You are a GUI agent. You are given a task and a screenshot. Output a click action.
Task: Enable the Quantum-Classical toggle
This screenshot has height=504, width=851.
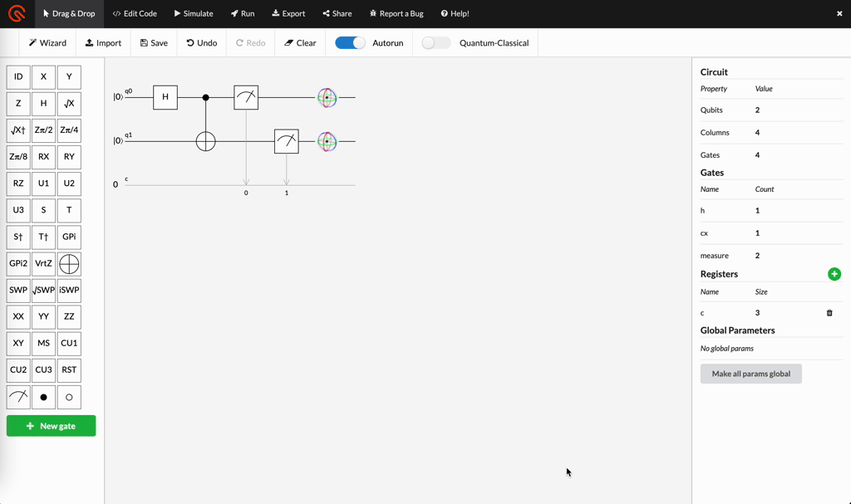coord(436,42)
